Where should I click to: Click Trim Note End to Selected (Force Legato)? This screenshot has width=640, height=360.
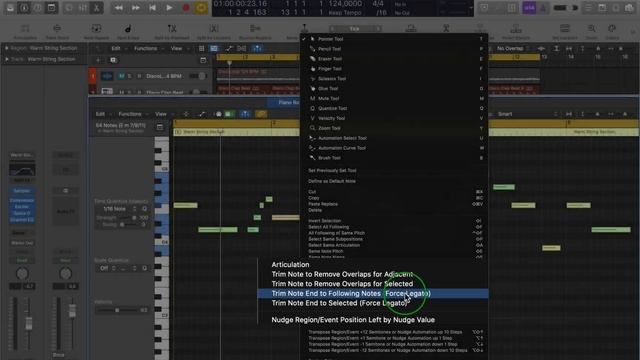coord(373,303)
